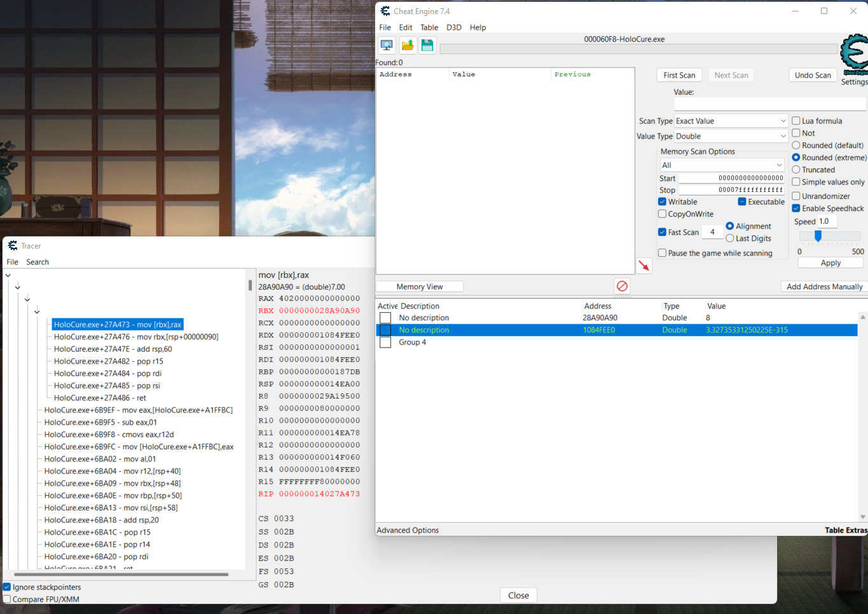Open the Search menu in Tracer

tap(38, 262)
